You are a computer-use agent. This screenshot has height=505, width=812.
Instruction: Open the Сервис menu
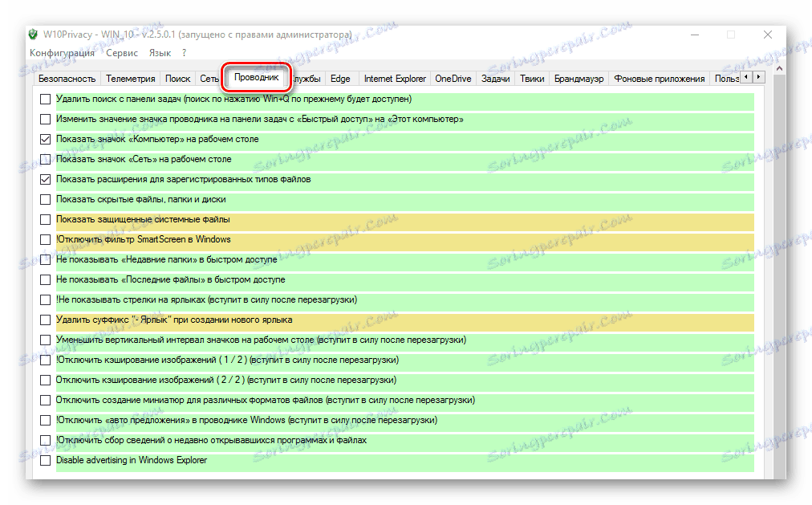tap(121, 52)
